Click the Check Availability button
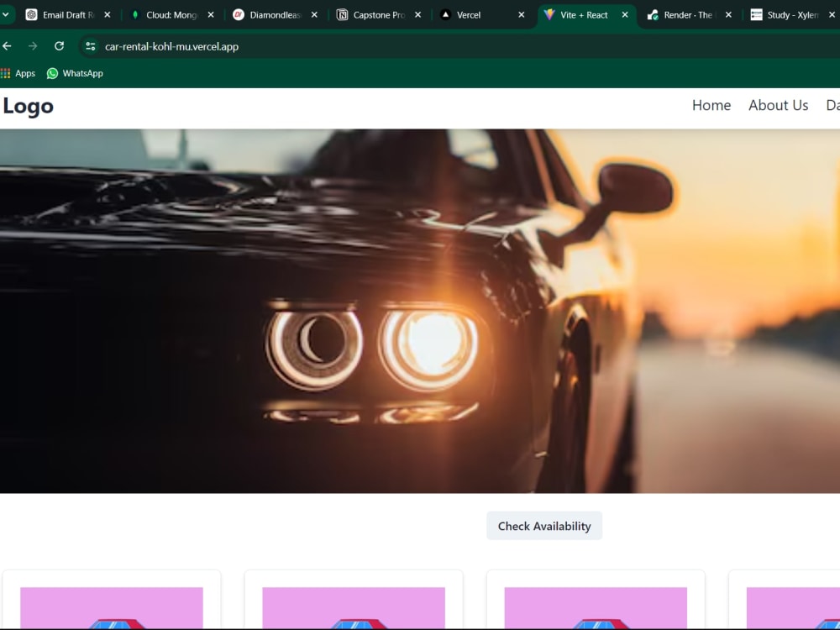 [x=544, y=526]
